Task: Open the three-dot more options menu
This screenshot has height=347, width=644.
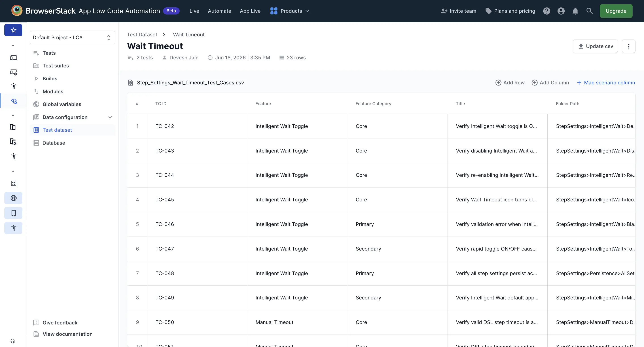Action: pyautogui.click(x=629, y=46)
